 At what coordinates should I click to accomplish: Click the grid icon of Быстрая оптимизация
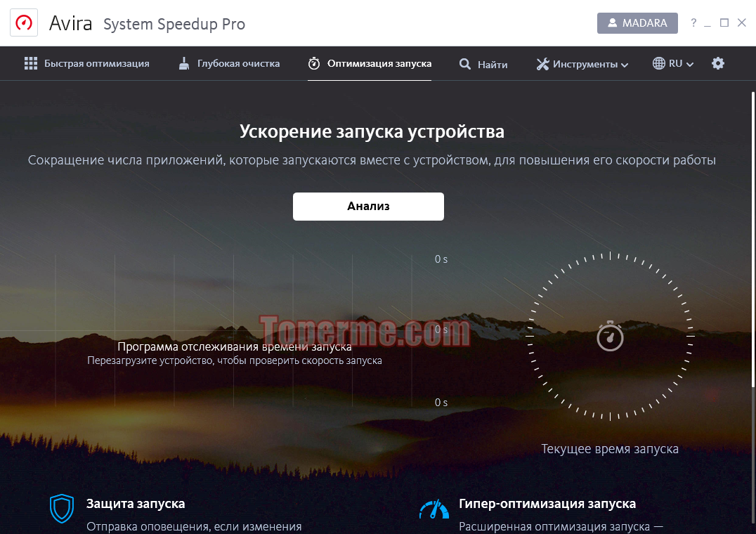pyautogui.click(x=31, y=64)
